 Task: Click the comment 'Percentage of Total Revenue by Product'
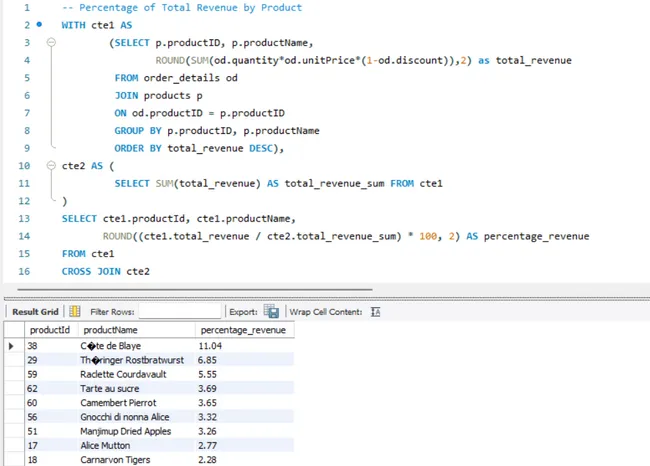(190, 7)
